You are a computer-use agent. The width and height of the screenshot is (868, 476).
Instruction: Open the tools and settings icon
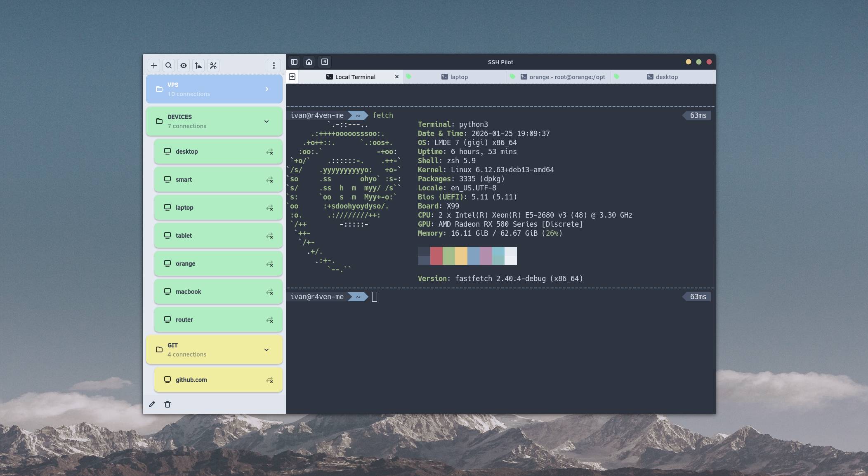[x=213, y=65]
